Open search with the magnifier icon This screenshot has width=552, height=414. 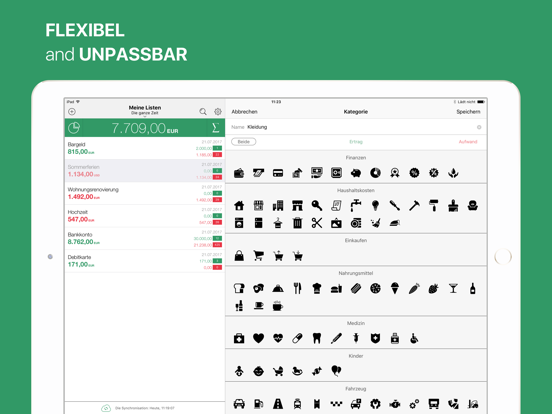tap(203, 112)
